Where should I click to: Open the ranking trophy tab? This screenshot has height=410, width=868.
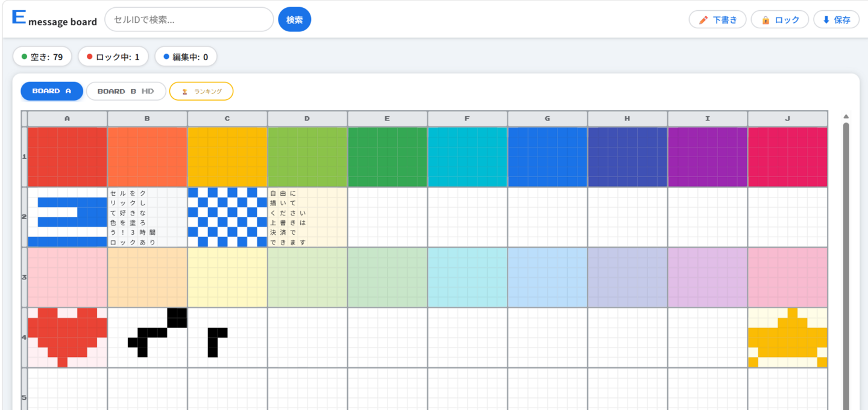[201, 92]
